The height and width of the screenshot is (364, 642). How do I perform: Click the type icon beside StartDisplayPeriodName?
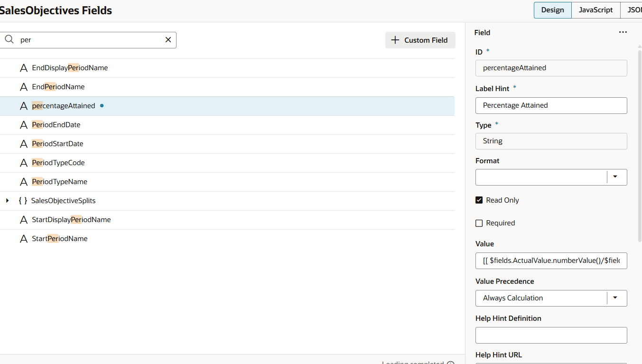24,220
